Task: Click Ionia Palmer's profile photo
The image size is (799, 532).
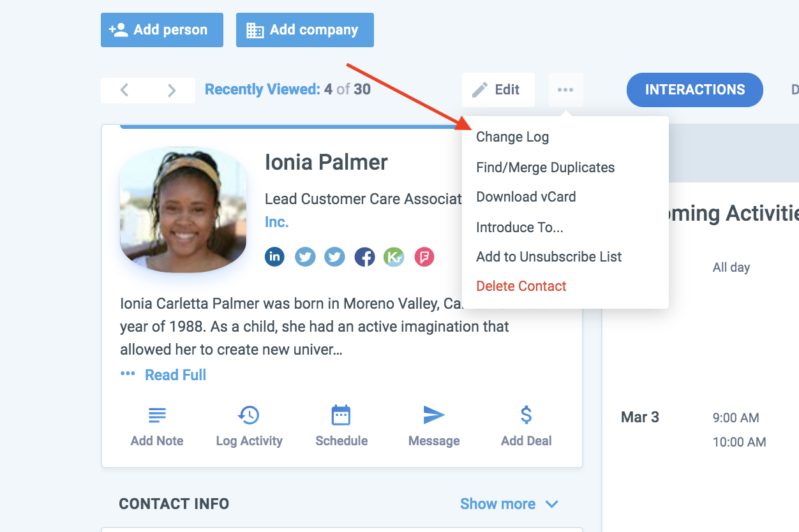Action: [184, 210]
